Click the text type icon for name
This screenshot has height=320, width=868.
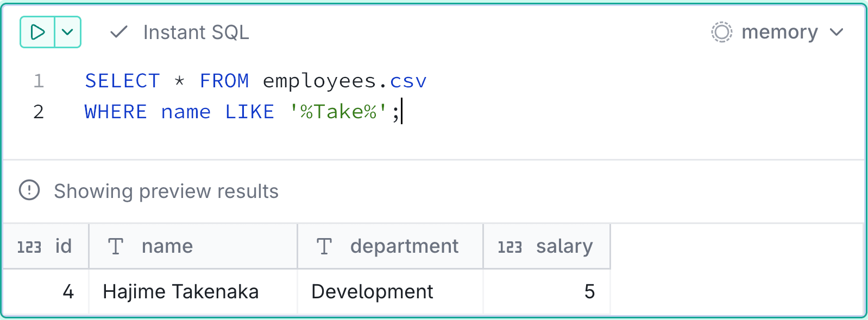pyautogui.click(x=116, y=246)
